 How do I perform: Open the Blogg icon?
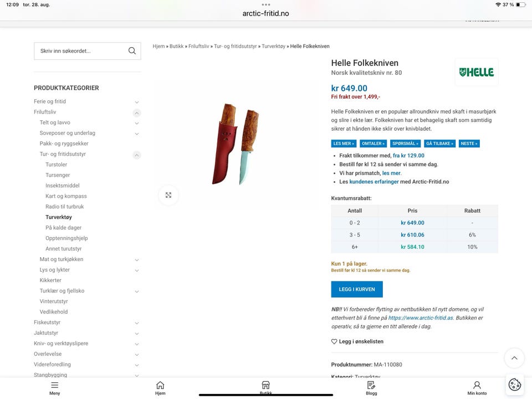click(x=371, y=385)
